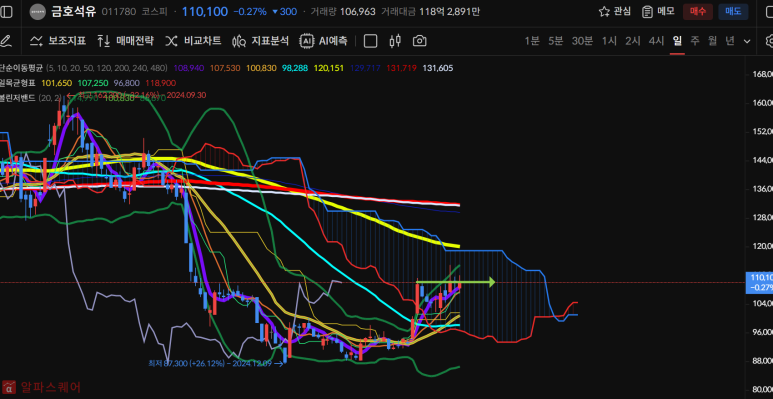Click stock code 011780

tap(119, 12)
